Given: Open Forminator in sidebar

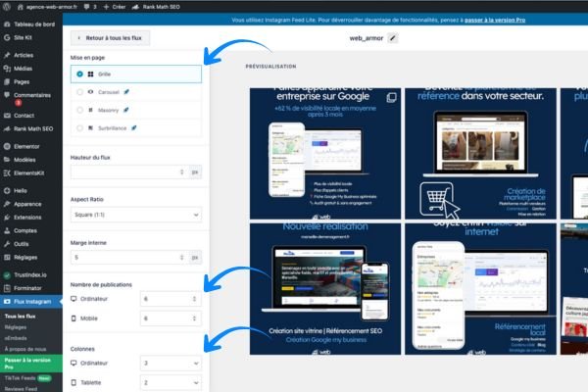Looking at the screenshot, I should (x=30, y=288).
